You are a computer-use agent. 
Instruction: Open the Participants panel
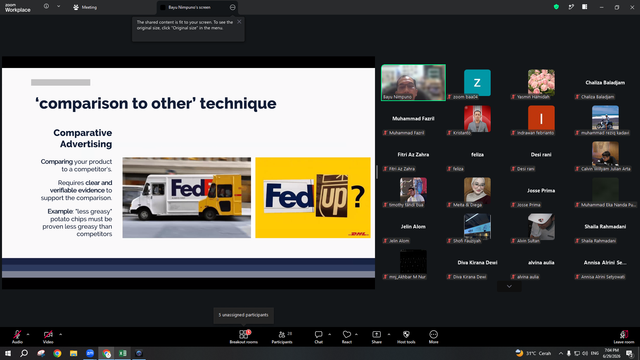[282, 337]
